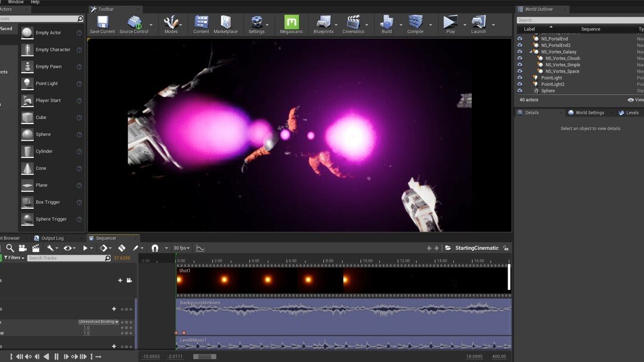The image size is (644, 362).
Task: Click Sequencer find in Content Browser icon
Action: (10, 248)
